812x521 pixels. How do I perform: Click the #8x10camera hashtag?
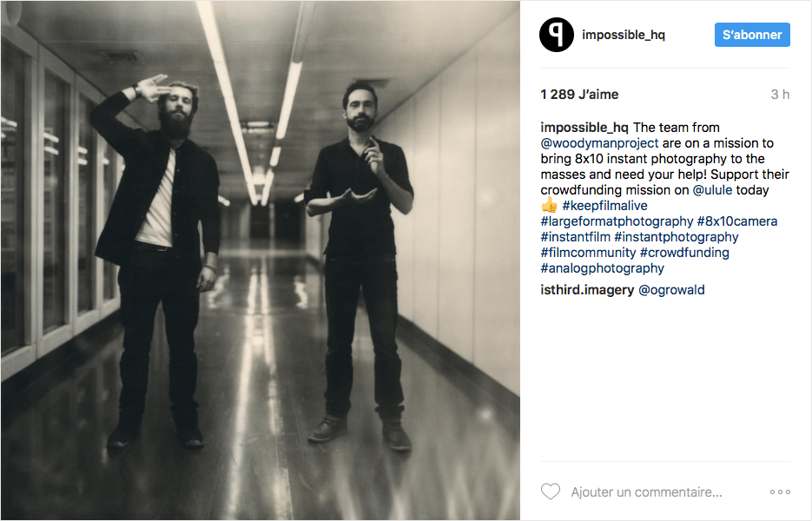[737, 221]
